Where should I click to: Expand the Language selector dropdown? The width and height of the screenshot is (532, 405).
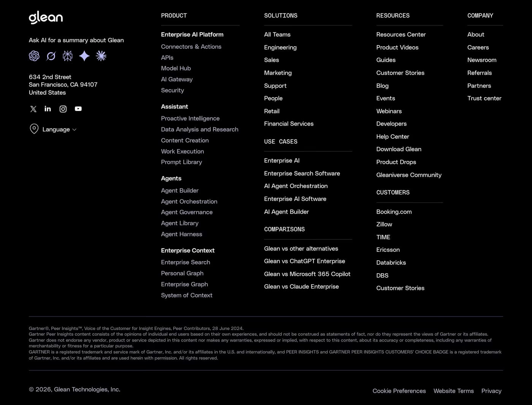(x=53, y=129)
